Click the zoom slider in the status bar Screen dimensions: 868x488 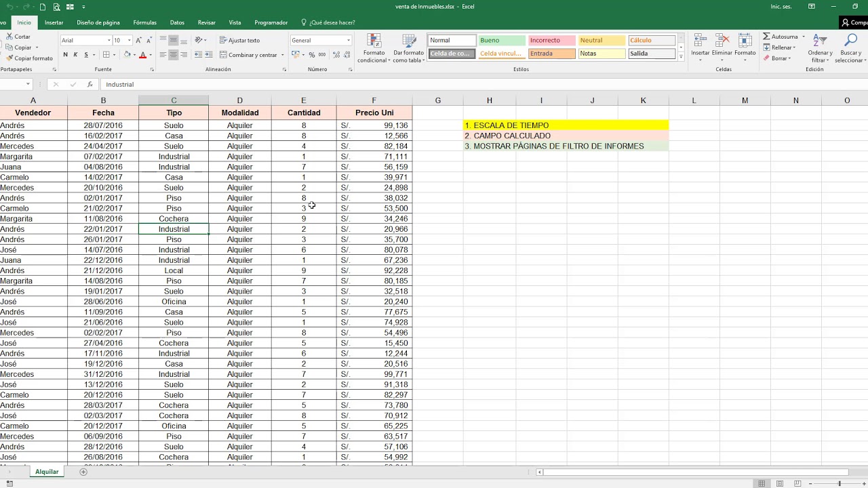click(x=839, y=483)
